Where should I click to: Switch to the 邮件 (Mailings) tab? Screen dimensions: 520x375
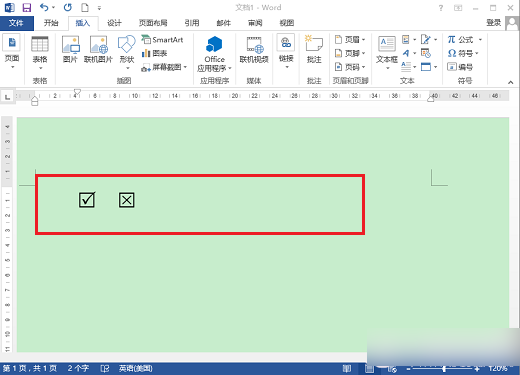224,23
